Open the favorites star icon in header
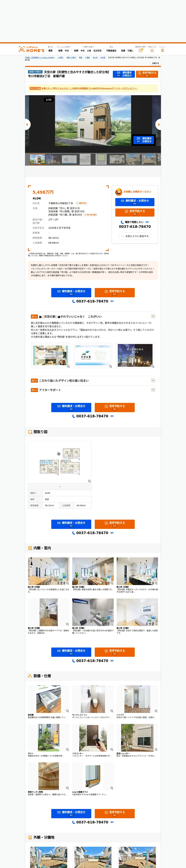The height and width of the screenshot is (868, 186). [152, 50]
